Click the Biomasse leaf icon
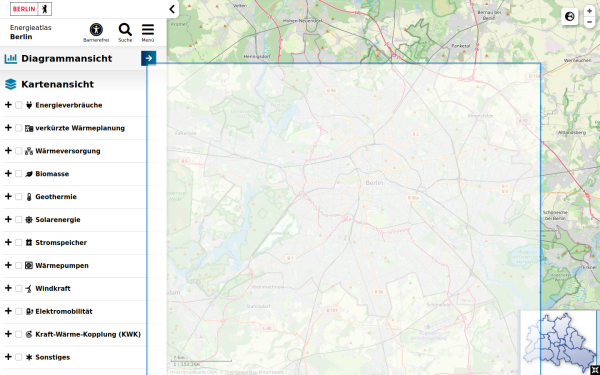600x375 pixels. 29,174
